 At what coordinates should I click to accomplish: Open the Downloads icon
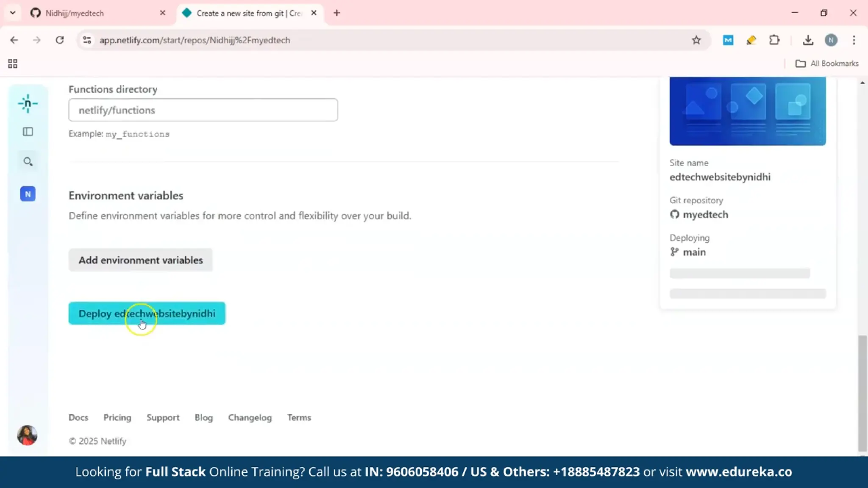(808, 40)
